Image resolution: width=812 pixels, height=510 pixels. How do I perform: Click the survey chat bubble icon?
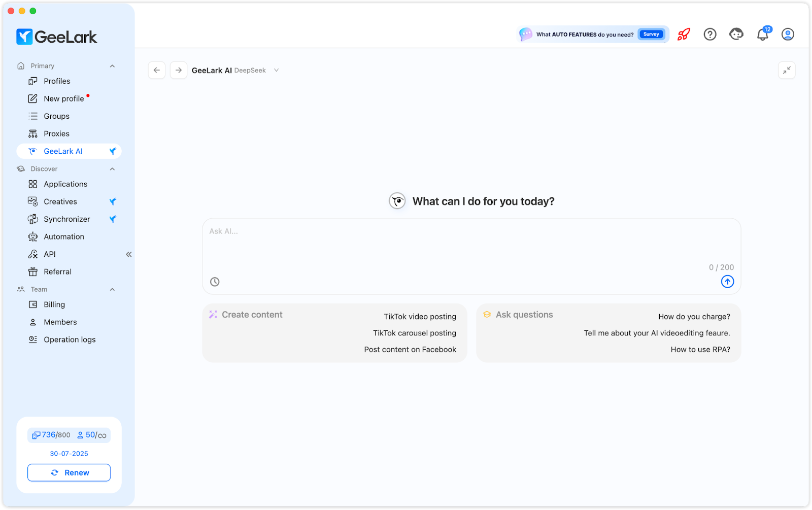pos(526,34)
